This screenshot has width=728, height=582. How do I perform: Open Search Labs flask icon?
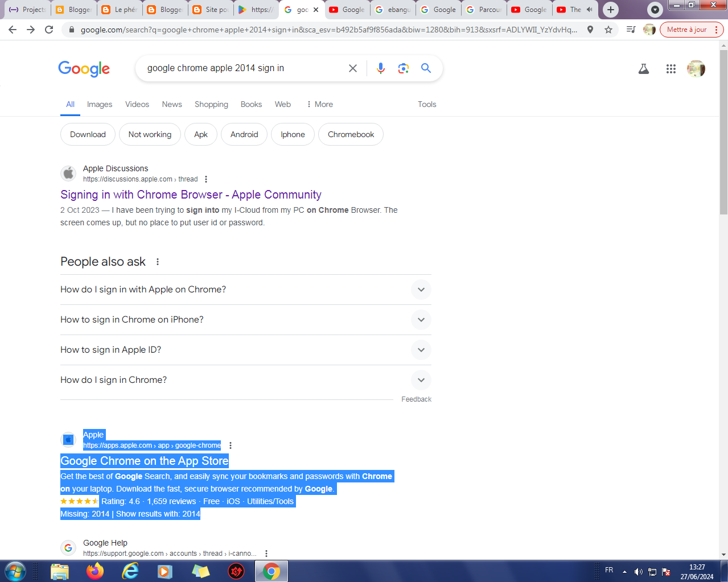click(x=644, y=69)
